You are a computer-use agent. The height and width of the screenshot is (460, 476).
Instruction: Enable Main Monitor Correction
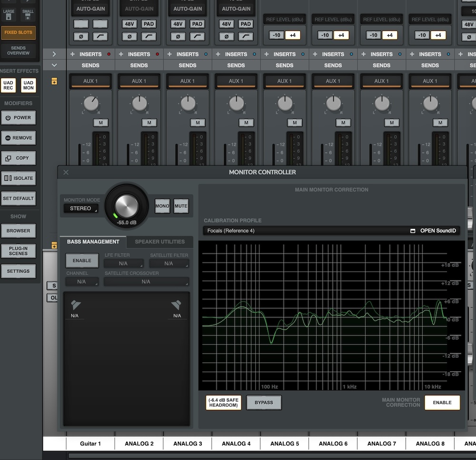click(442, 402)
